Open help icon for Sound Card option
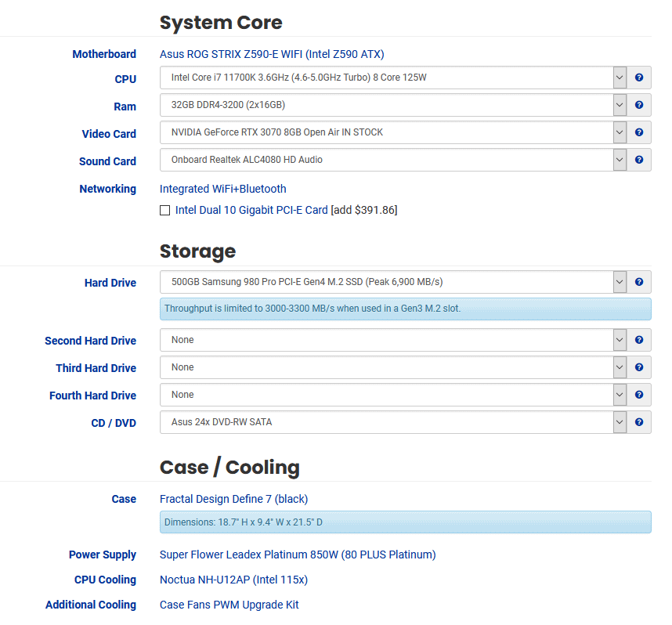 click(x=638, y=160)
